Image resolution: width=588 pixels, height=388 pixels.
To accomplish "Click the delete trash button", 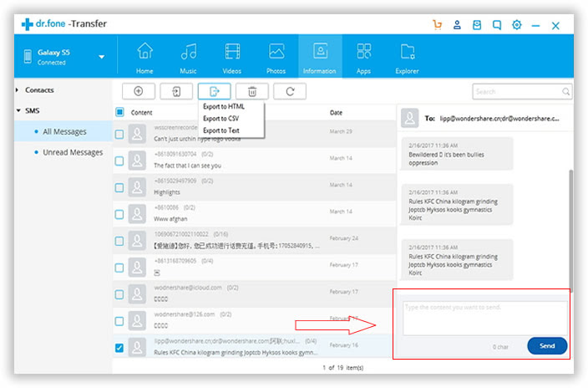I will (252, 91).
